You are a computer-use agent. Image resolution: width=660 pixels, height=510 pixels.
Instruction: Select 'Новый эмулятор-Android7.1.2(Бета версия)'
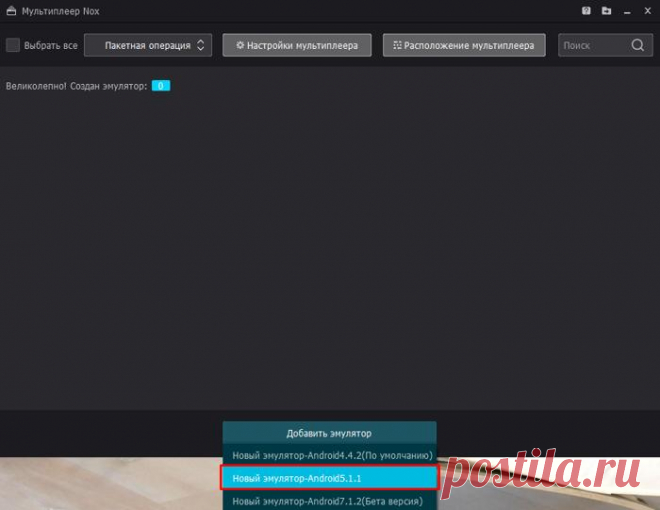330,501
